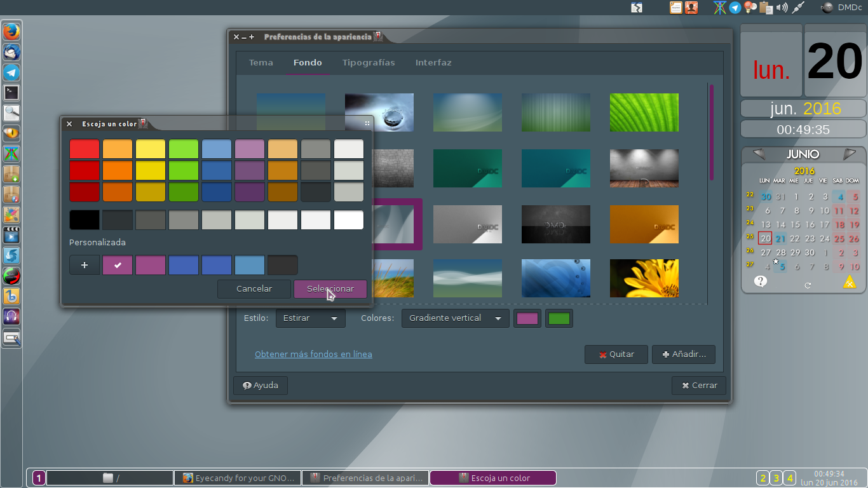Open the terminal from the dock
Viewport: 868px width, 488px height.
(x=11, y=92)
